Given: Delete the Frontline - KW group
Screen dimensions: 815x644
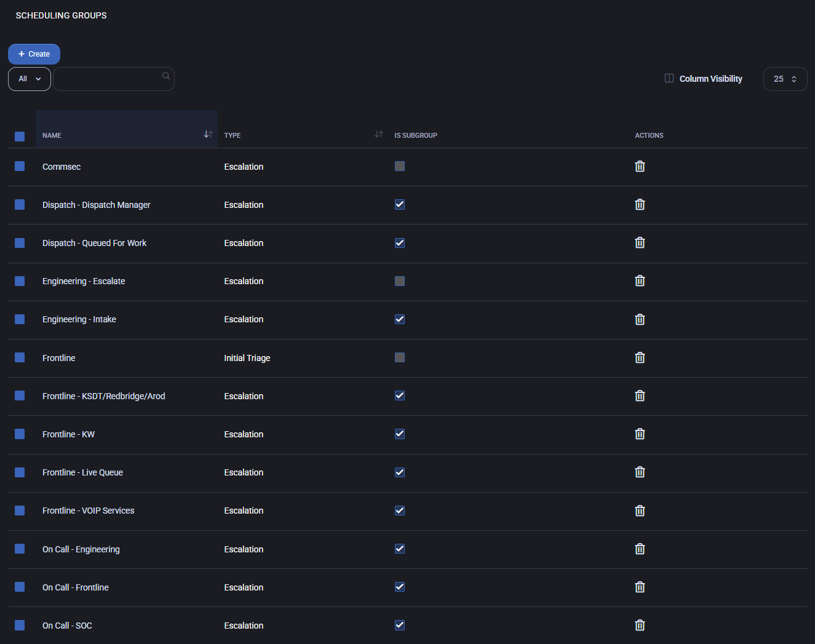Looking at the screenshot, I should click(x=640, y=434).
